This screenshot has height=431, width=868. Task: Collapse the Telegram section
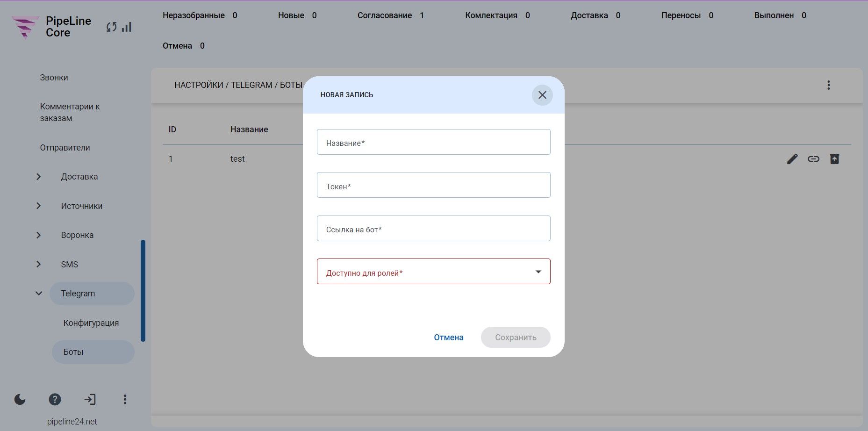point(39,294)
